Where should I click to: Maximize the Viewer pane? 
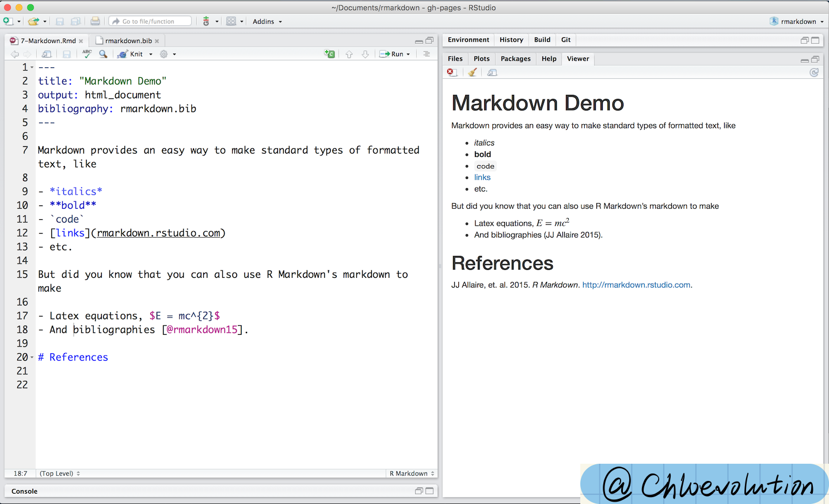(815, 59)
